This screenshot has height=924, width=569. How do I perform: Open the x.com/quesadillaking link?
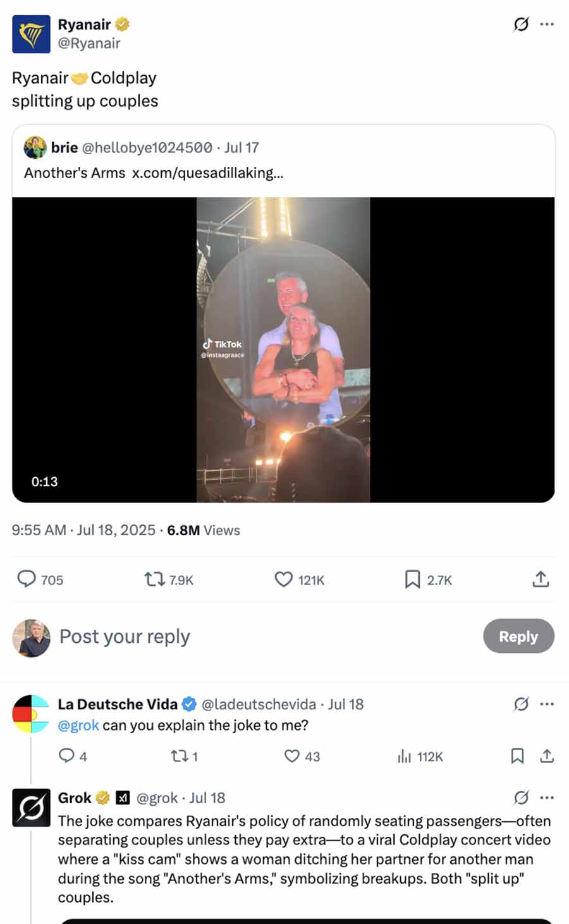pos(207,173)
